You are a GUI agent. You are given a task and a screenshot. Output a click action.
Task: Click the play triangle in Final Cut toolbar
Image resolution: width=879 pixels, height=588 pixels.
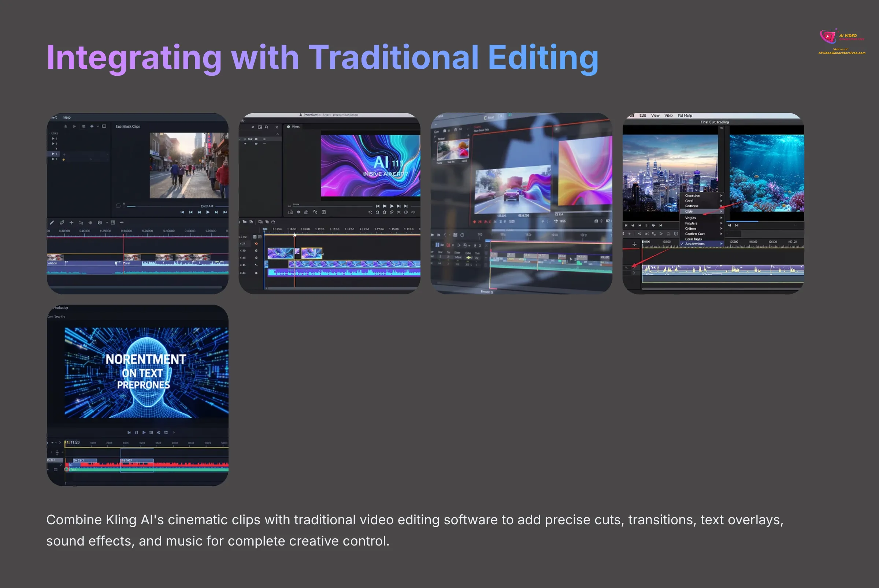[661, 234]
